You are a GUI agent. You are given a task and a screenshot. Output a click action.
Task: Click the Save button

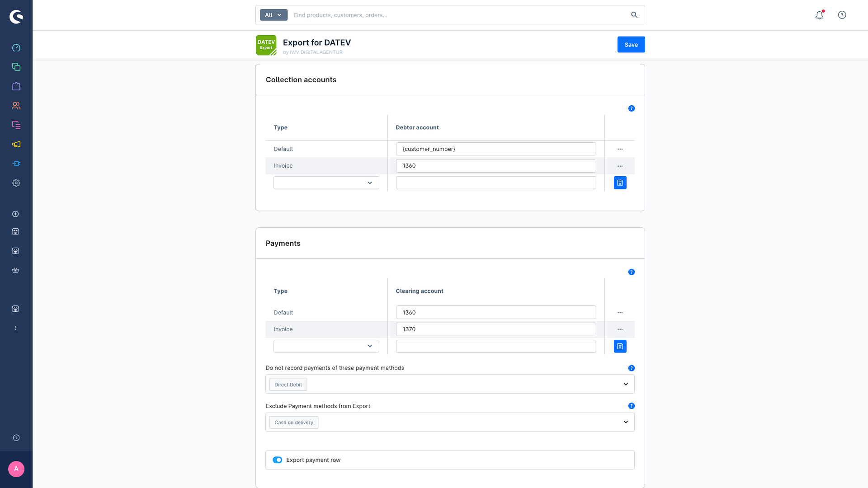631,45
